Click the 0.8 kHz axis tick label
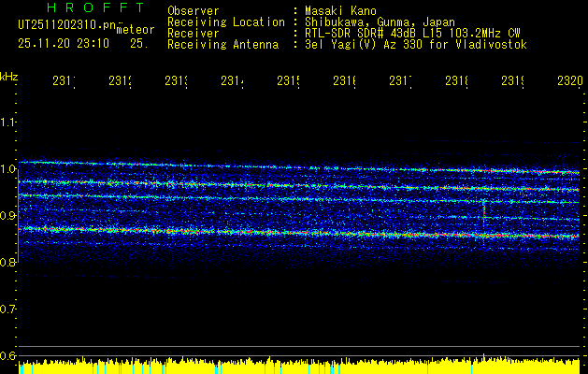Viewport: 588px width, 374px height. pos(7,262)
